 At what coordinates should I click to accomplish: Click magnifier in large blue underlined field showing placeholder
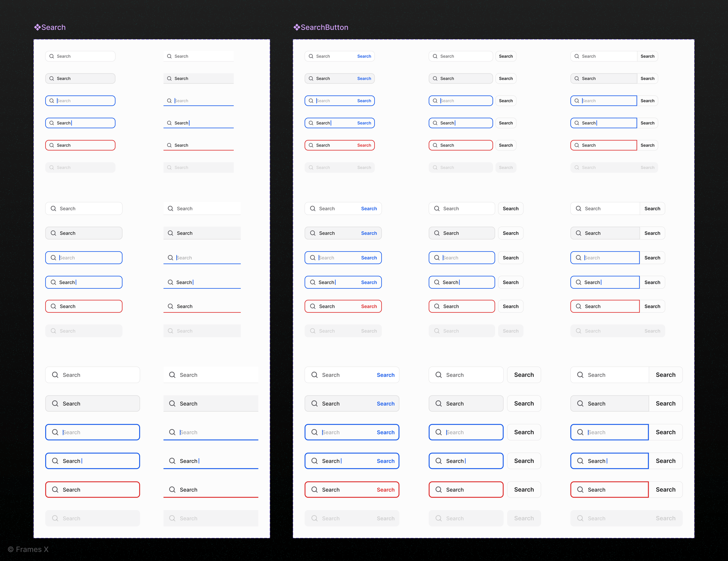pos(172,432)
